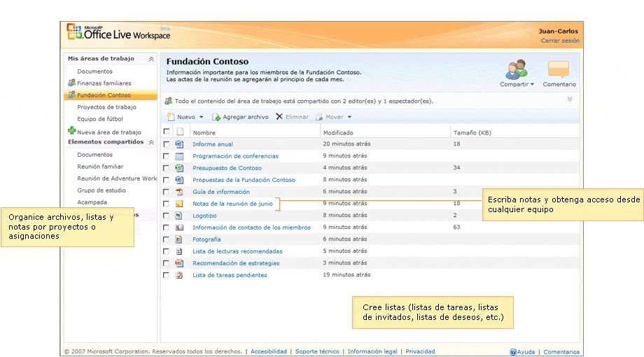Open the Mover dropdown arrow

(x=349, y=117)
